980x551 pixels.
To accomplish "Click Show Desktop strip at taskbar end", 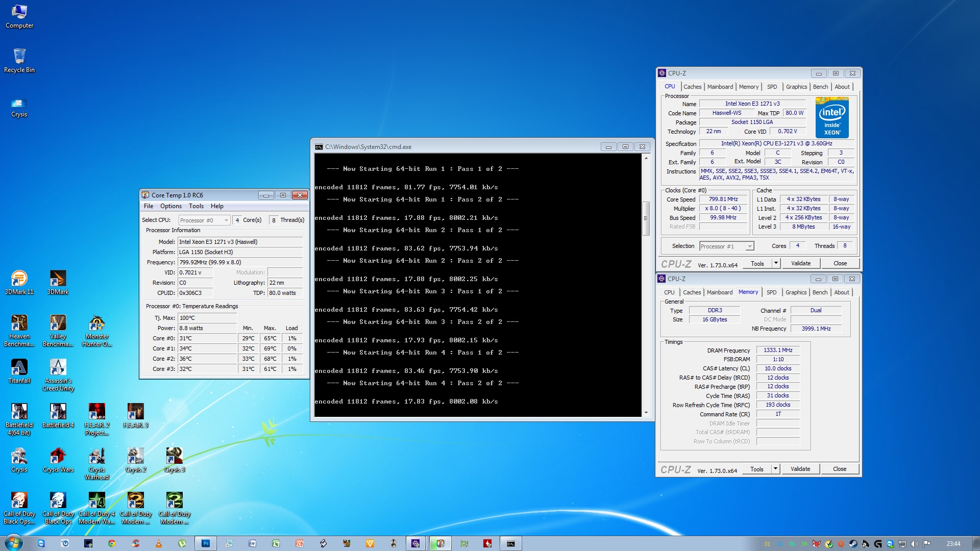I will click(x=976, y=543).
